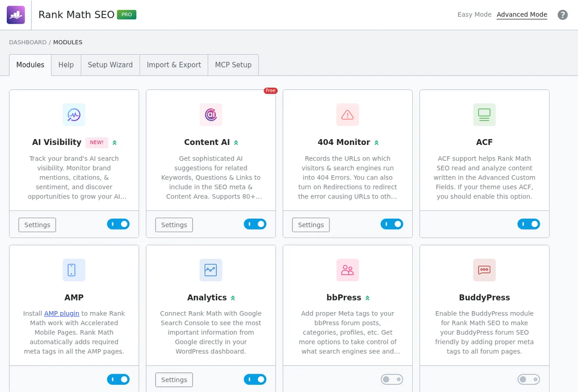Switch to Easy Mode
Image resolution: width=578 pixels, height=392 pixels.
(x=474, y=15)
